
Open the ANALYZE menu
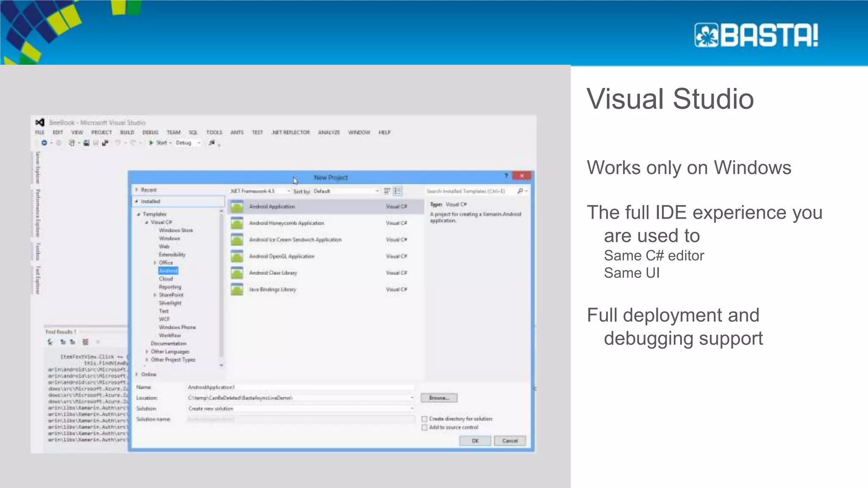coord(329,133)
